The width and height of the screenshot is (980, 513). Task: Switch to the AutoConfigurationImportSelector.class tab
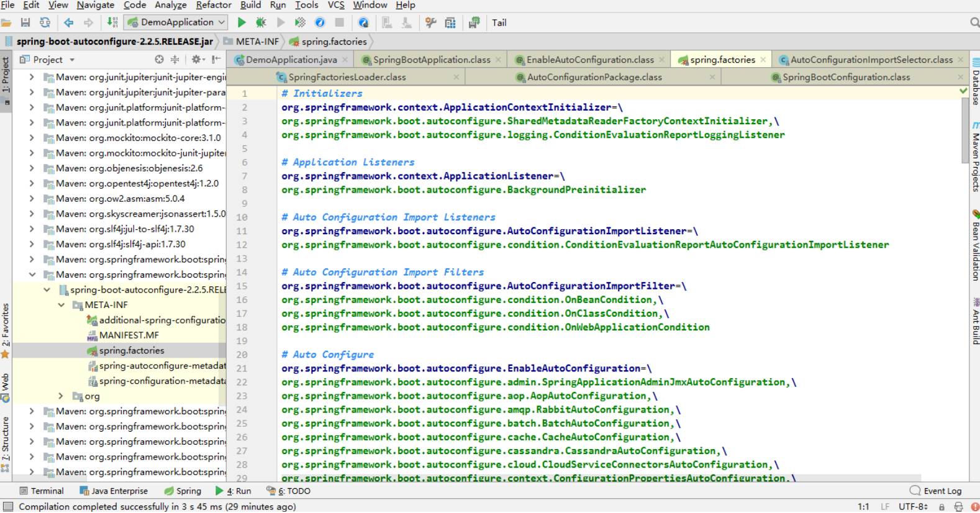871,60
